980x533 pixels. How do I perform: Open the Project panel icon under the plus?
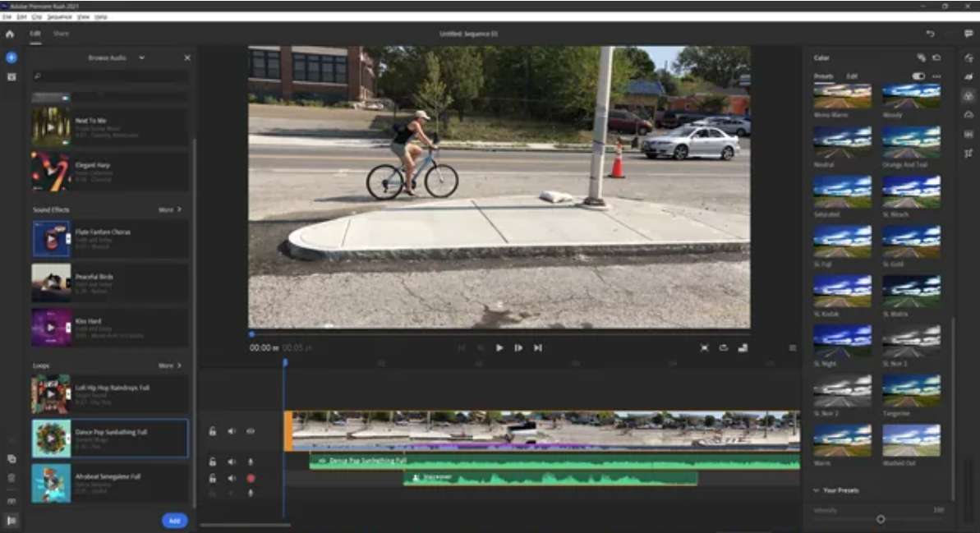(12, 77)
